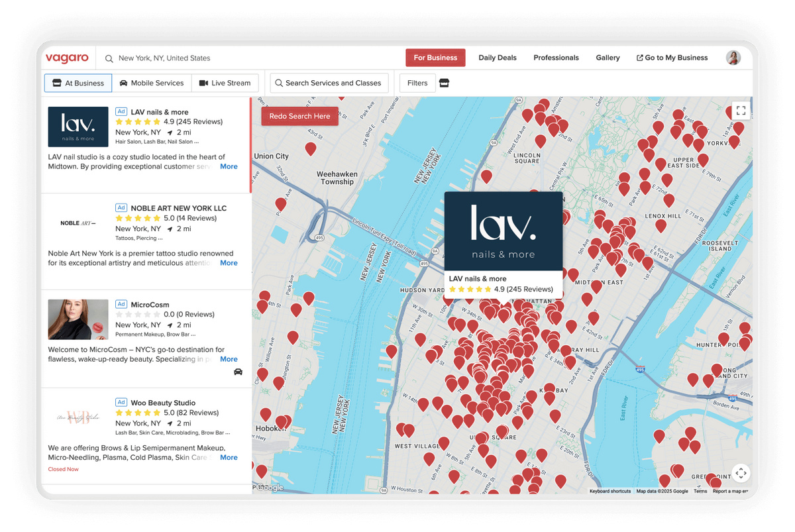Click the Ad badge on LAV nails listing
Screen dimensions: 795x532
tap(121, 112)
